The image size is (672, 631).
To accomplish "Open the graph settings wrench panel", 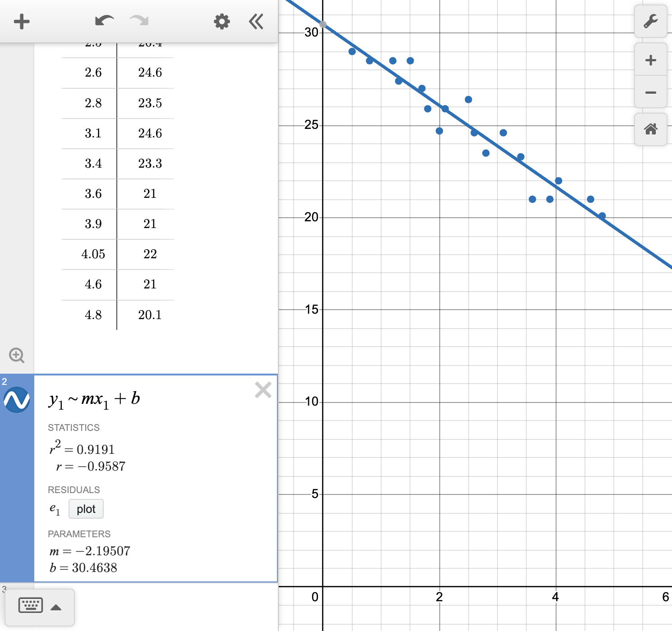I will pos(650,21).
